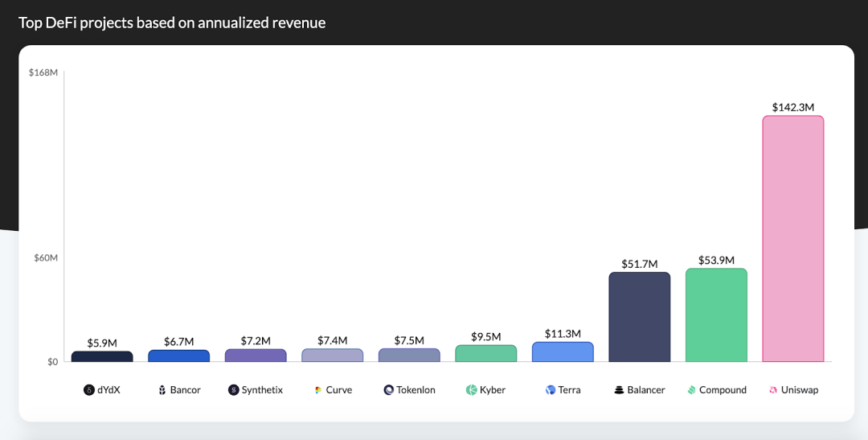Image resolution: width=868 pixels, height=440 pixels.
Task: Click the Synthetix logo icon
Action: tap(234, 390)
